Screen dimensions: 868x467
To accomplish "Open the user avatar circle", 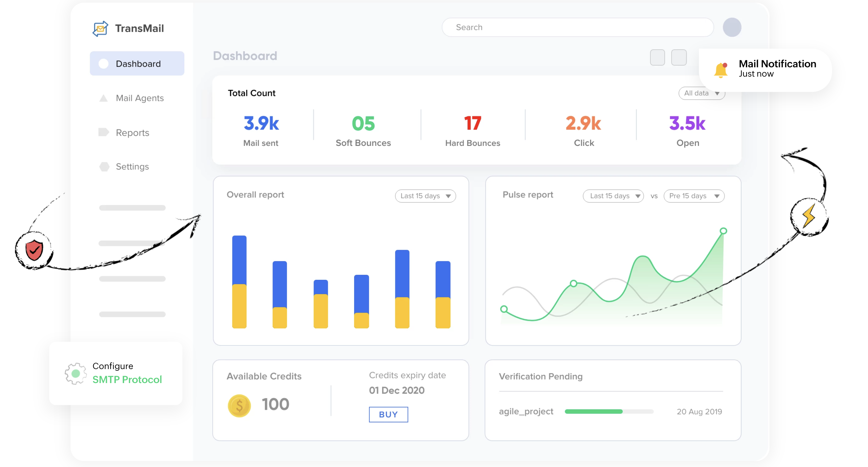I will pos(732,27).
